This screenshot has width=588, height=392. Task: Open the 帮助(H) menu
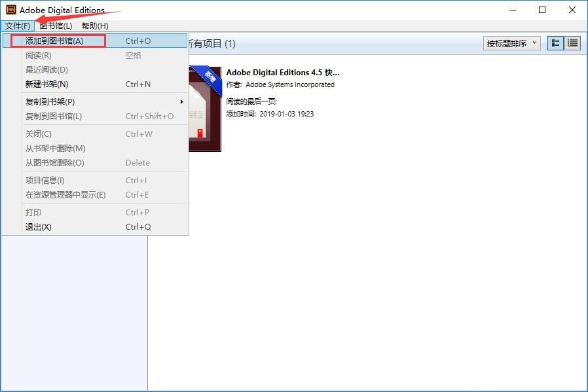(x=95, y=26)
